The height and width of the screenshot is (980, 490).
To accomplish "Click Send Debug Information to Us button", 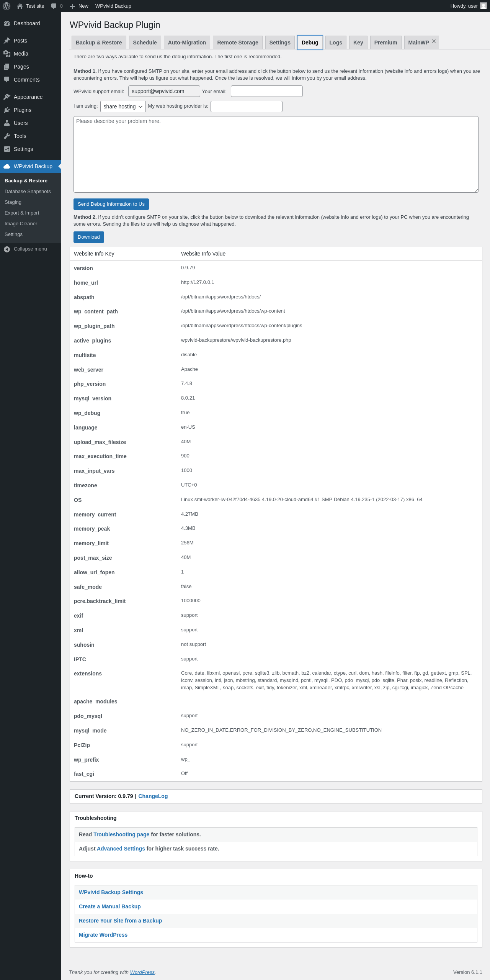I will 111,204.
